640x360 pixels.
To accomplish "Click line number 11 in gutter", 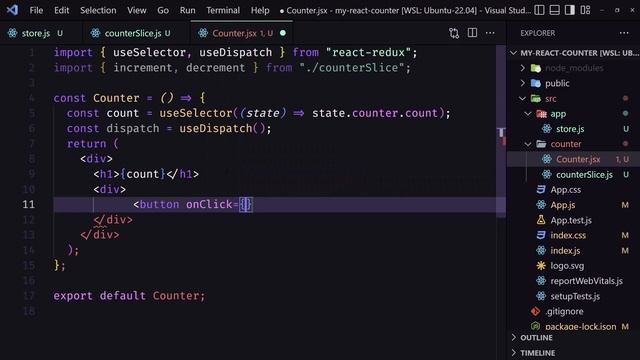I will click(29, 204).
